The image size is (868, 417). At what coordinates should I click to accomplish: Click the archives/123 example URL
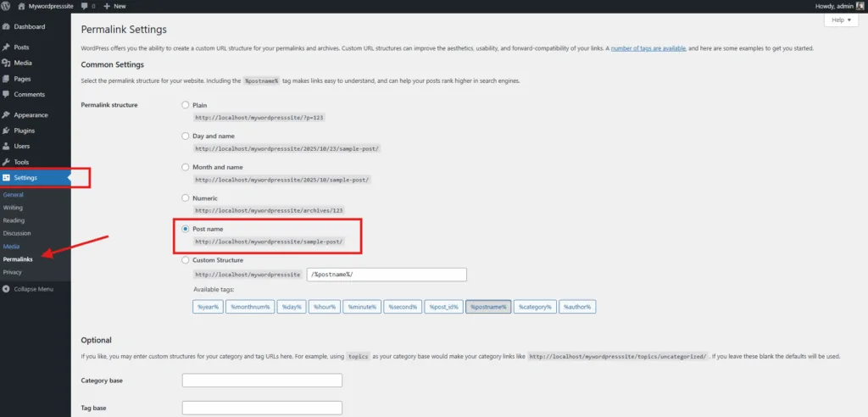pos(270,210)
